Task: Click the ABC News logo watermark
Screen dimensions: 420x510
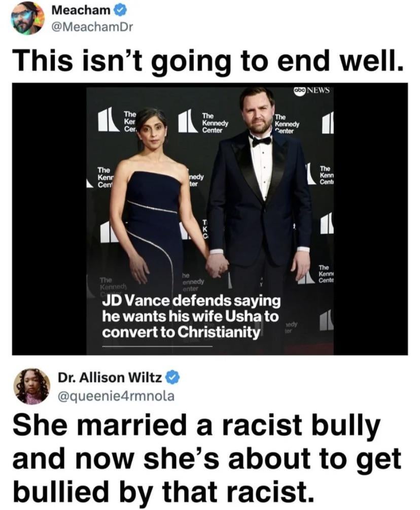Action: [x=311, y=90]
